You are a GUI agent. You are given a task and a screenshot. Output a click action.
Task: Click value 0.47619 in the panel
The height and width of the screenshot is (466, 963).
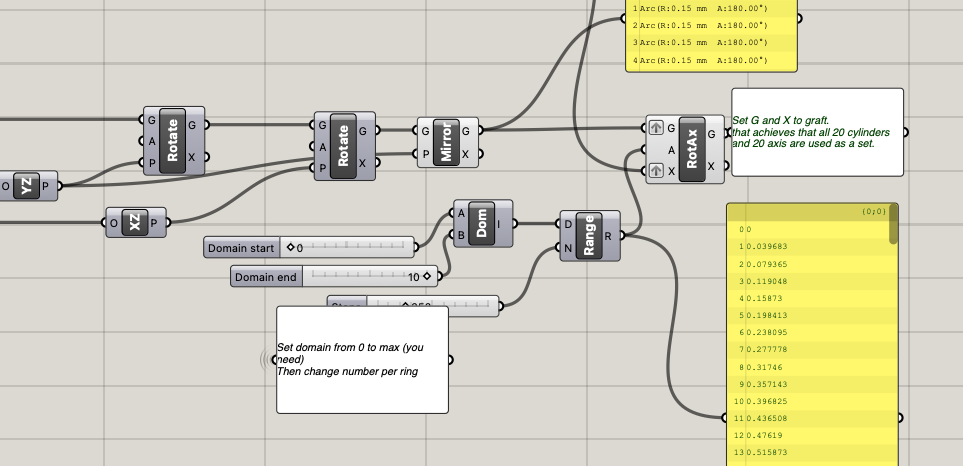coord(765,435)
